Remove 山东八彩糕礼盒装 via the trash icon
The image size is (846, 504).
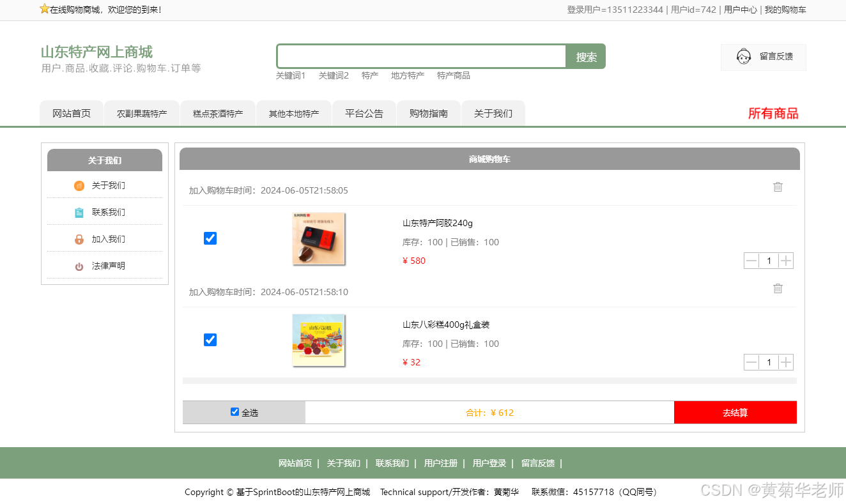click(x=778, y=288)
